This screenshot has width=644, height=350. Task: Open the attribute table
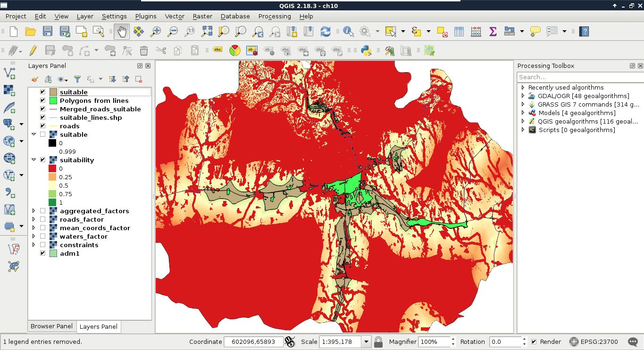pyautogui.click(x=459, y=32)
